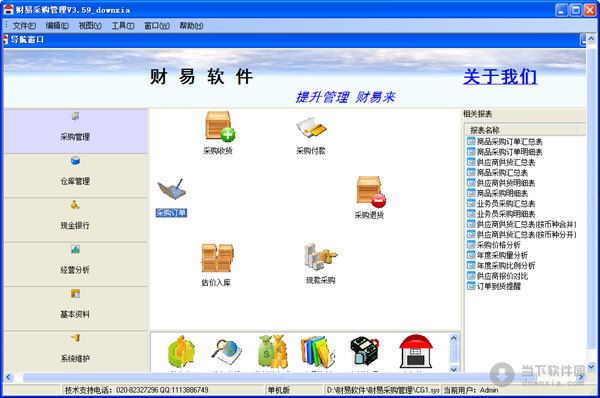
Task: Click the money bags shortcut icon
Action: pyautogui.click(x=273, y=352)
